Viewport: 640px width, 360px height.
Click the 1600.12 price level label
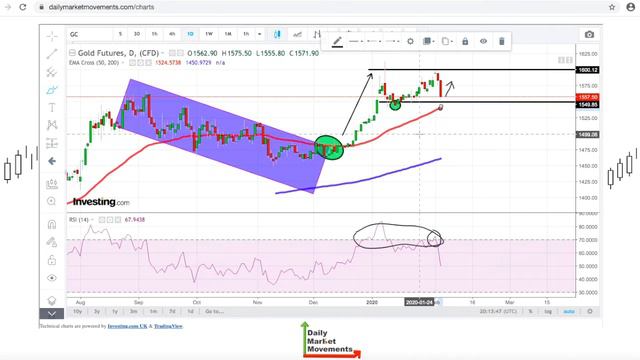587,70
